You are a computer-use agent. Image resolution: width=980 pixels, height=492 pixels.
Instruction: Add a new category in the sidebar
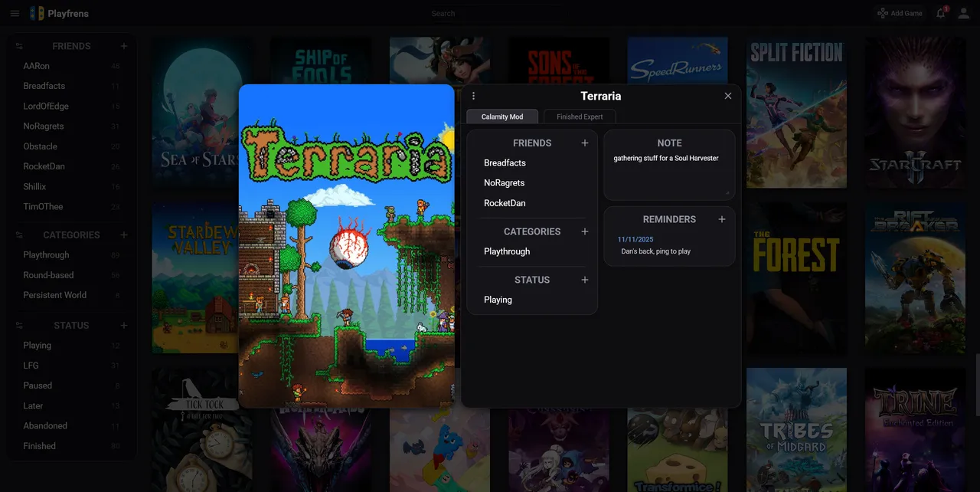click(124, 235)
